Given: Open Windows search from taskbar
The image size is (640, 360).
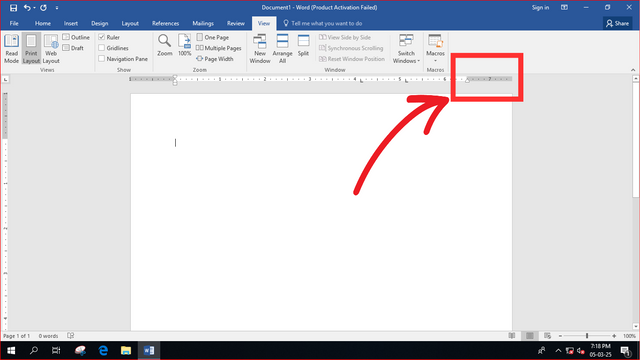Looking at the screenshot, I should [34, 351].
